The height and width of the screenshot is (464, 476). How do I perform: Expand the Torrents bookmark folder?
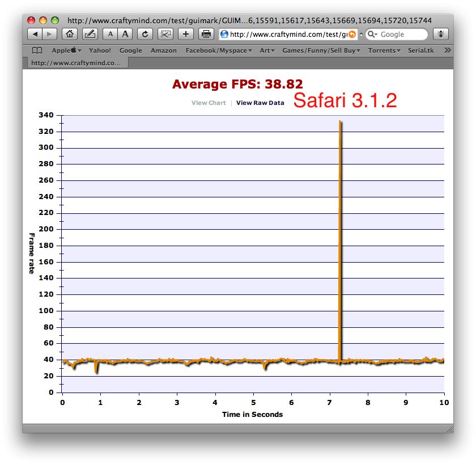pyautogui.click(x=384, y=50)
